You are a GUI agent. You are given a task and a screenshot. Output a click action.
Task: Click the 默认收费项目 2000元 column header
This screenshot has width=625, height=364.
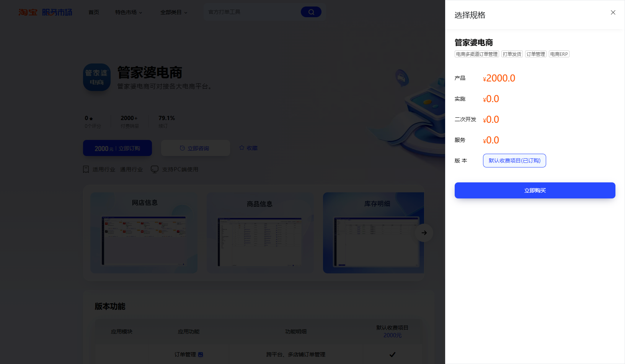(392, 331)
